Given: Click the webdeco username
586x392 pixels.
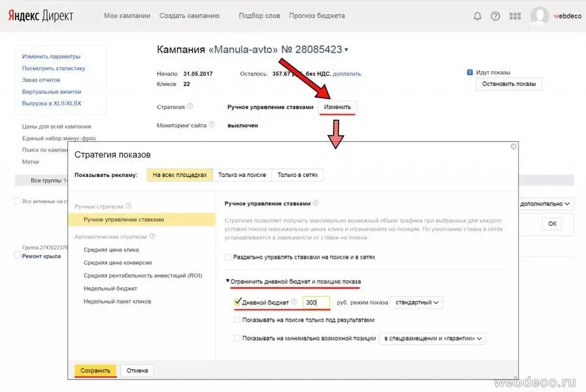Looking at the screenshot, I should pyautogui.click(x=567, y=16).
